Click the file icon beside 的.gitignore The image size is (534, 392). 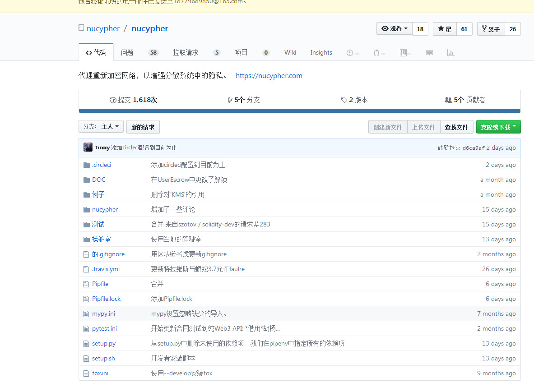(86, 254)
